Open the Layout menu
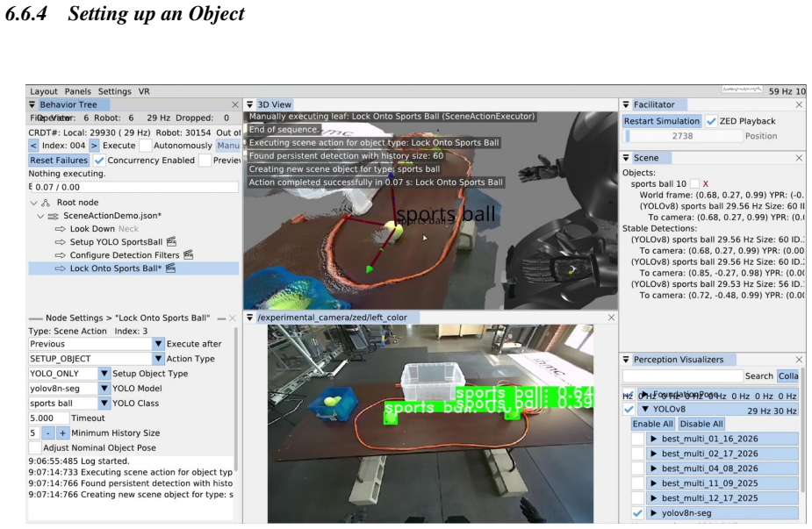The image size is (812, 529). click(44, 91)
